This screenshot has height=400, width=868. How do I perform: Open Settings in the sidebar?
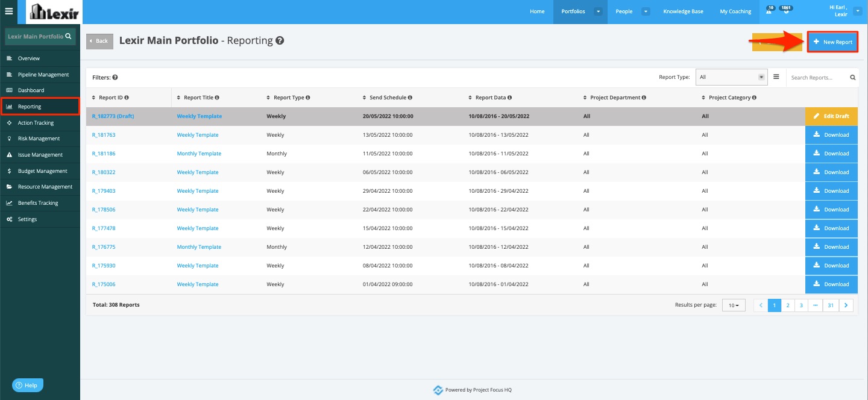coord(40,219)
